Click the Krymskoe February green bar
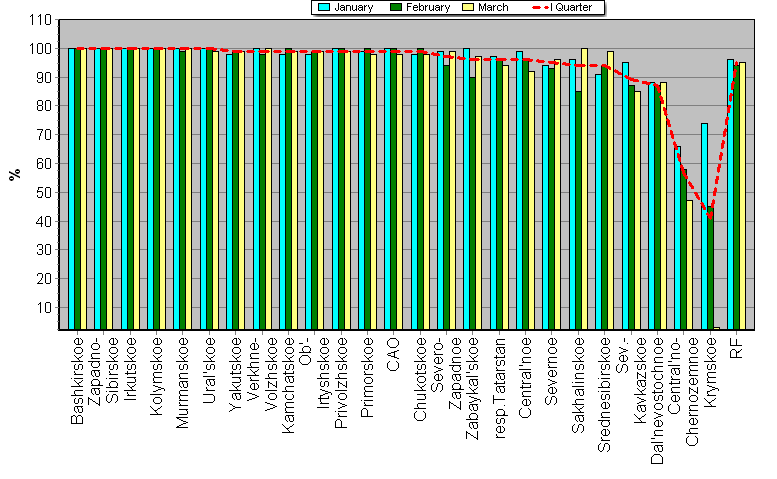This screenshot has height=479, width=777. click(710, 270)
